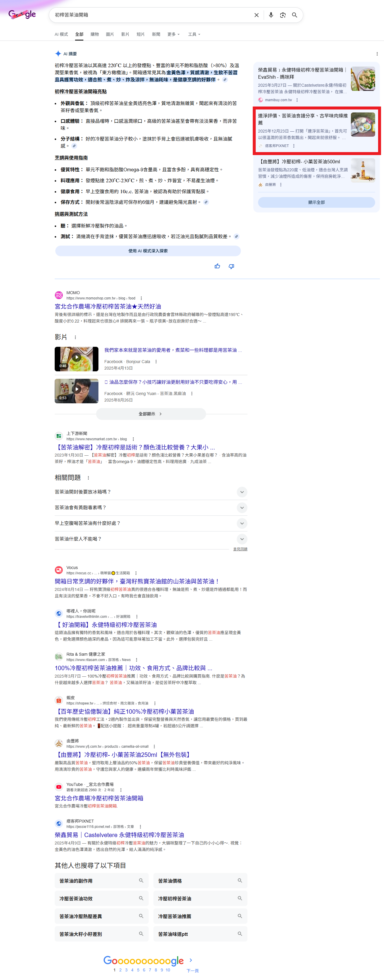
Task: Expand question 苦茶油開封後要放冰箱嗎？
Action: pos(242,491)
